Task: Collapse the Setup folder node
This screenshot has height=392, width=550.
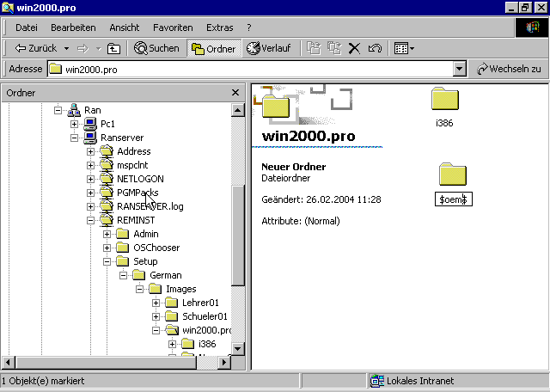Action: tap(107, 261)
